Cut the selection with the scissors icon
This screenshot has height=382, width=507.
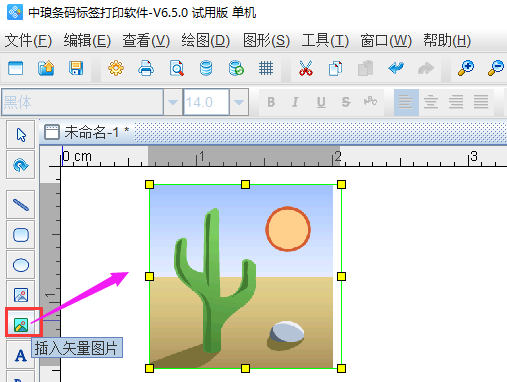click(x=306, y=68)
